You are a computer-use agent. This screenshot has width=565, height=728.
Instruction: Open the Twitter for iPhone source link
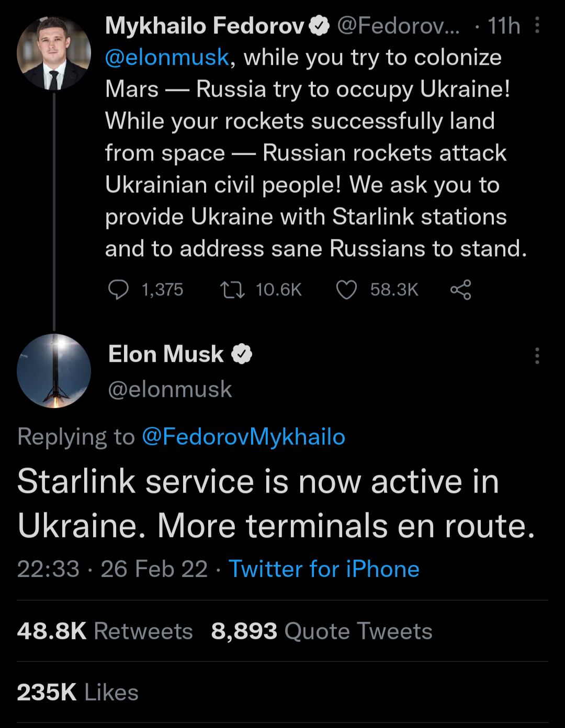324,569
